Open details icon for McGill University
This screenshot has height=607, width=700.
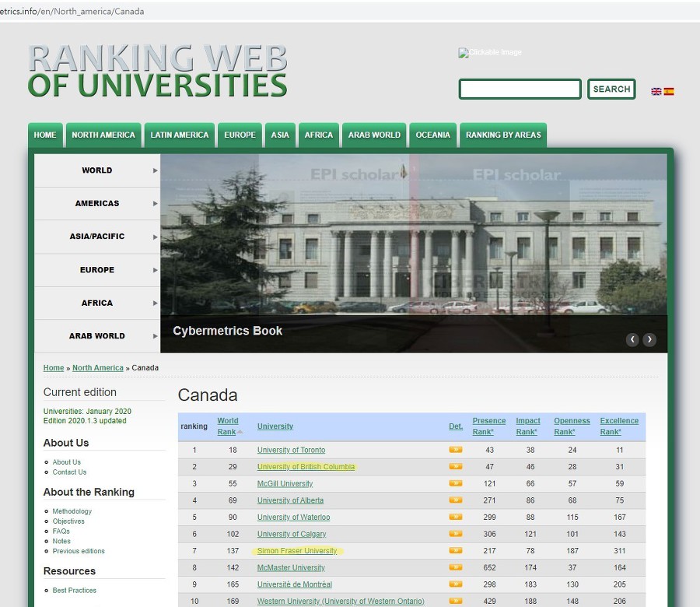point(455,483)
